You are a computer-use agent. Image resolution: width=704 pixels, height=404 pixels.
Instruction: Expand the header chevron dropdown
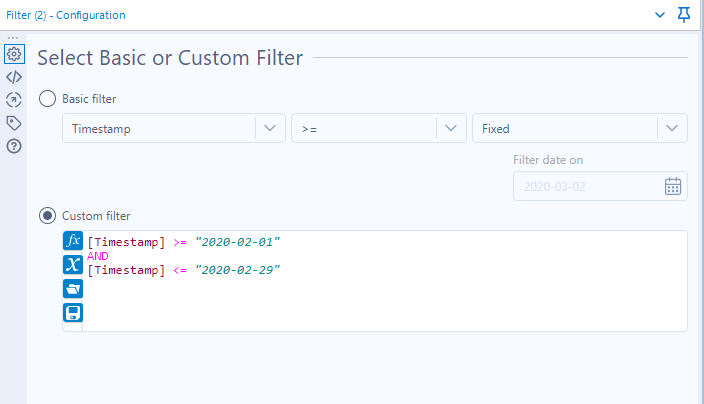pos(659,15)
